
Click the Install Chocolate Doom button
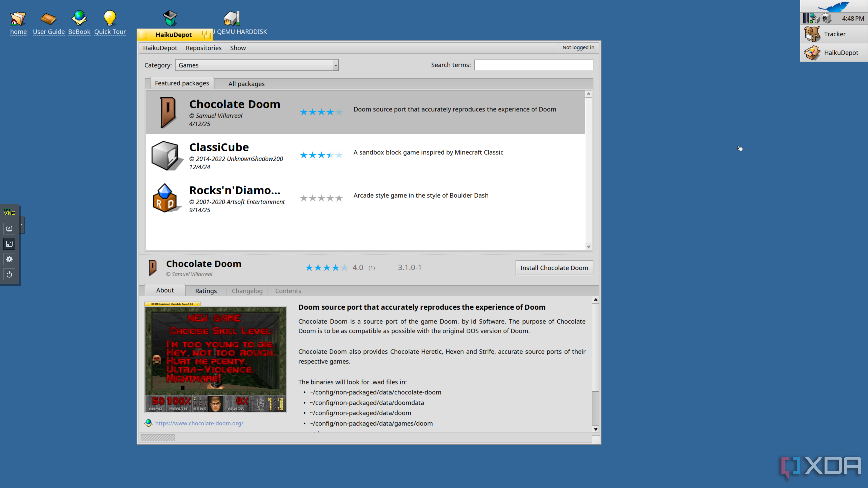[554, 268]
